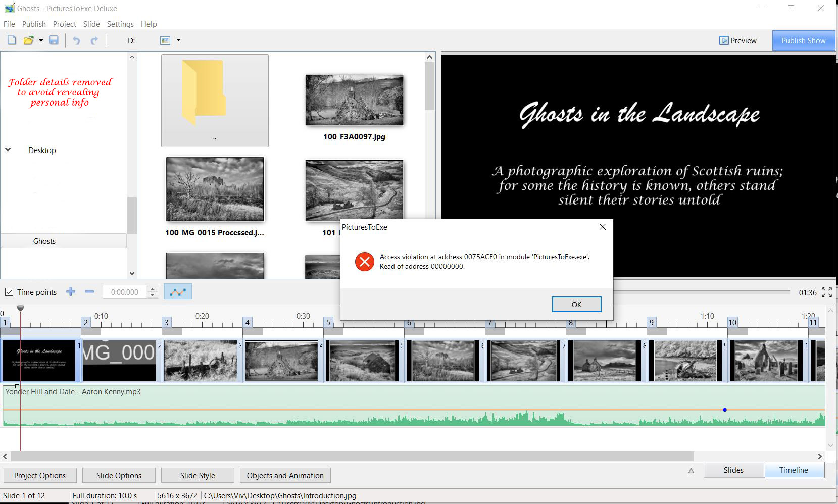Select the 100_F3A0097.jpg thumbnail

pyautogui.click(x=354, y=100)
